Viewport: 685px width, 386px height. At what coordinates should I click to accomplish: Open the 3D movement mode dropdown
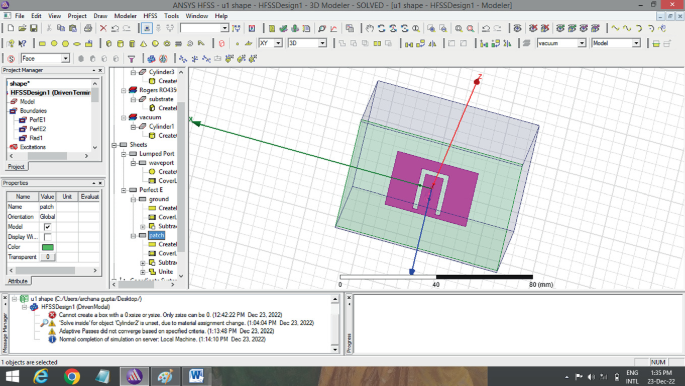click(x=322, y=43)
